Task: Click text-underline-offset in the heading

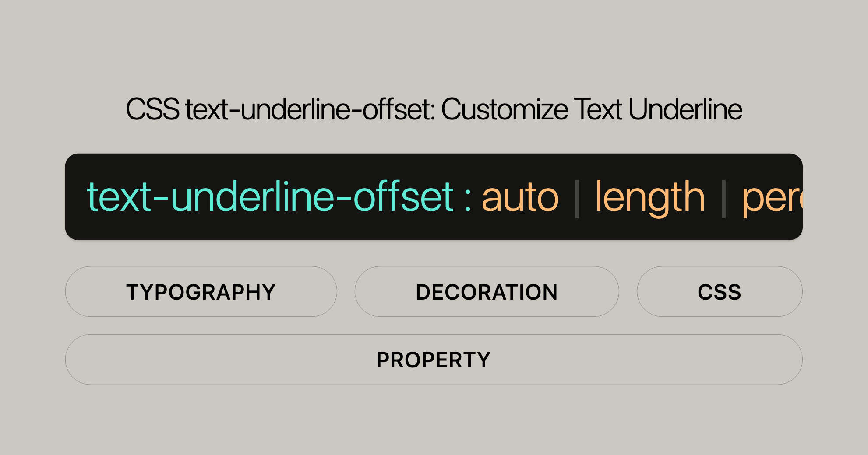Action: [310, 109]
